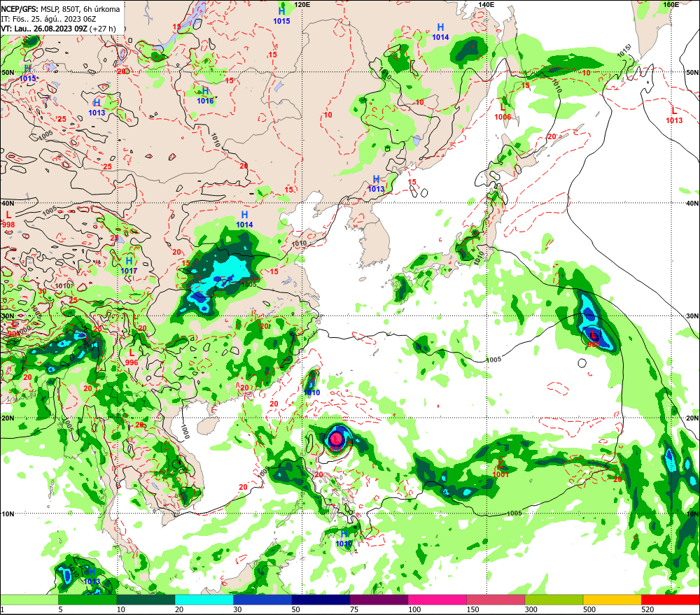
Task: Click the 'H 1015' marker beside 120E label
Action: [281, 15]
